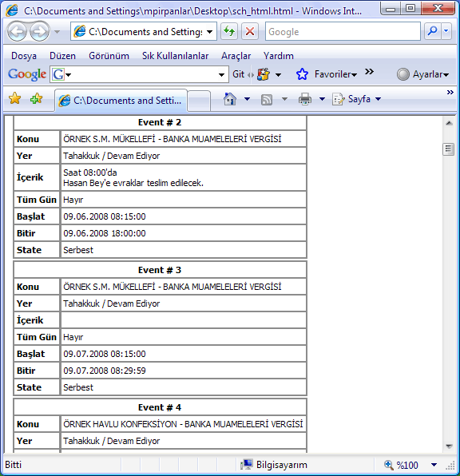
Task: Click the magnifier search button
Action: tap(432, 31)
